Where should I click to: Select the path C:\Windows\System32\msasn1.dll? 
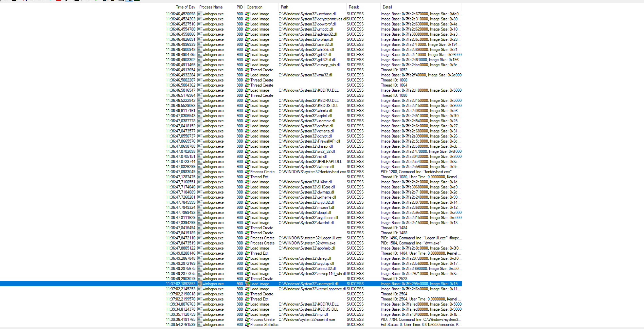click(307, 207)
